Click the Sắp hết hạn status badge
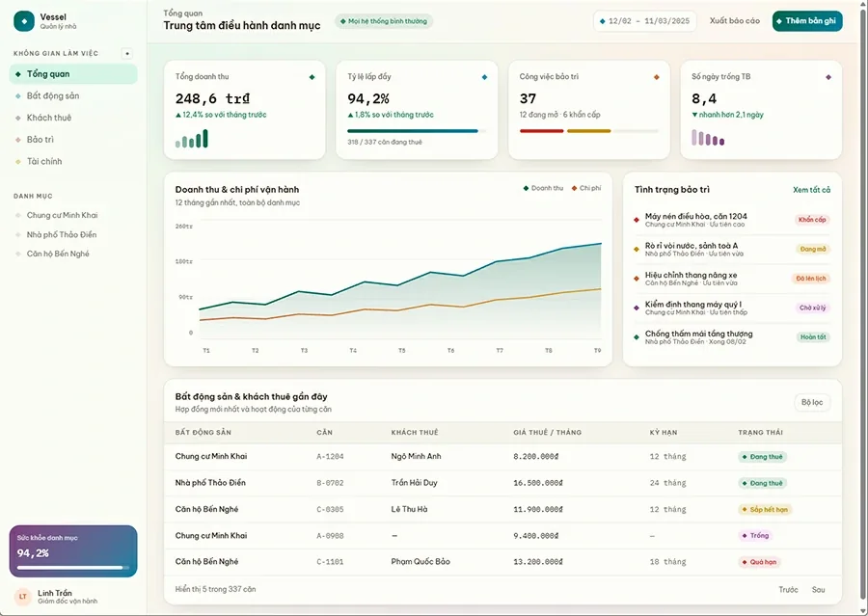The height and width of the screenshot is (616, 868). click(765, 509)
